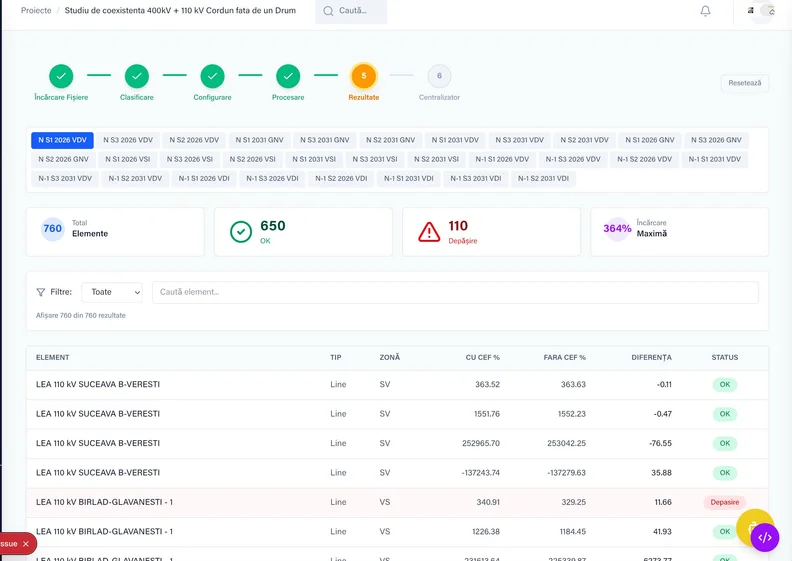
Task: Switch to the N S3 2026 VDV scenario tab
Action: (128, 140)
